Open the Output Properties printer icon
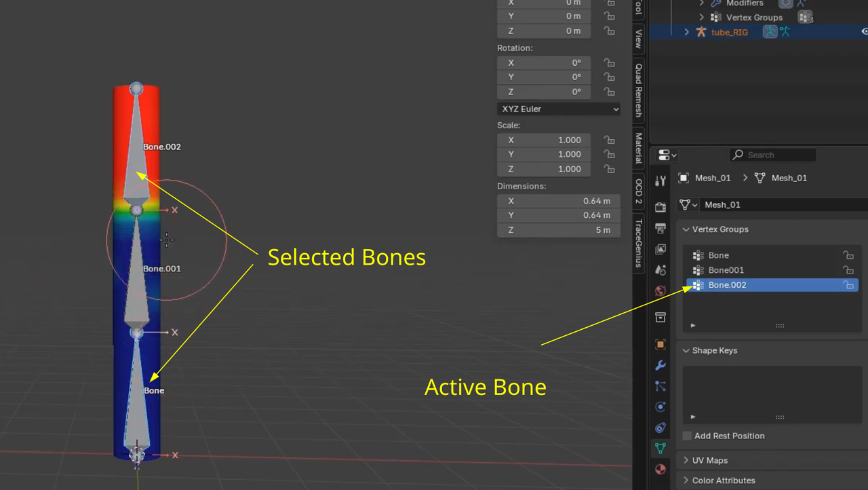868x490 pixels. (x=660, y=229)
